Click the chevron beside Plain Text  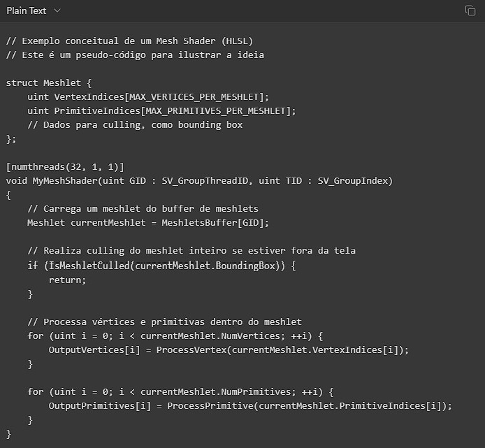[x=57, y=10]
